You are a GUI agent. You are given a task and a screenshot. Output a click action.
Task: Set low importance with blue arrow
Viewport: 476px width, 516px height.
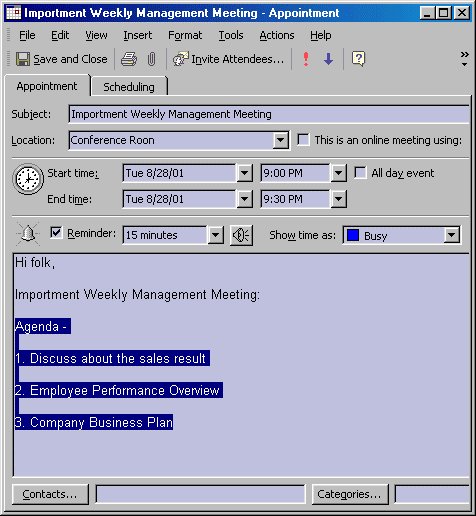[x=328, y=59]
